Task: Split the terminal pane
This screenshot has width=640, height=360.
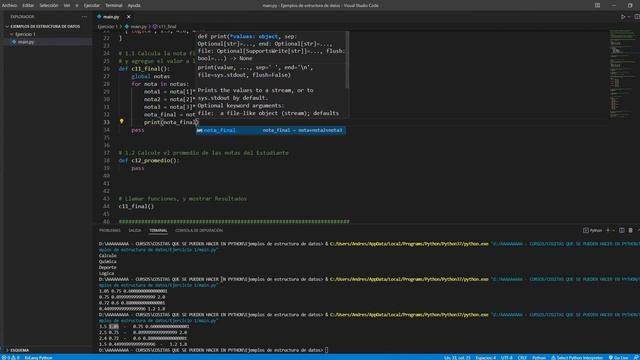Action: point(622,231)
